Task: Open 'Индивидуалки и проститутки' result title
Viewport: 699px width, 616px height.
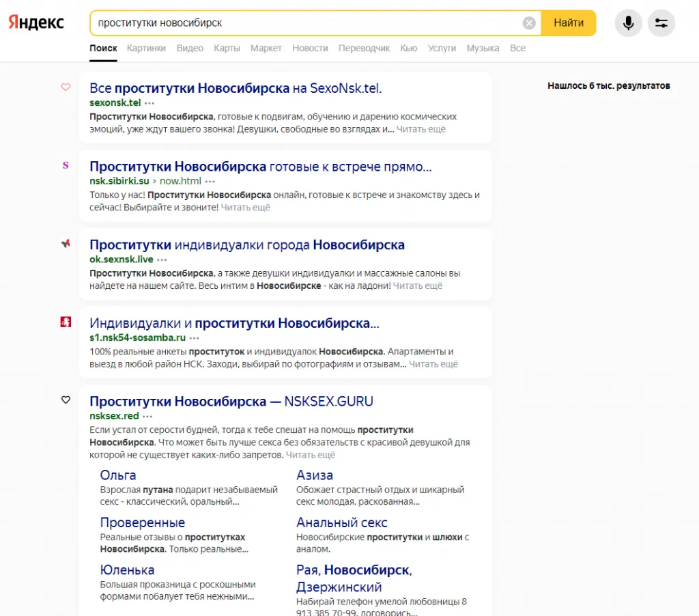Action: [234, 323]
